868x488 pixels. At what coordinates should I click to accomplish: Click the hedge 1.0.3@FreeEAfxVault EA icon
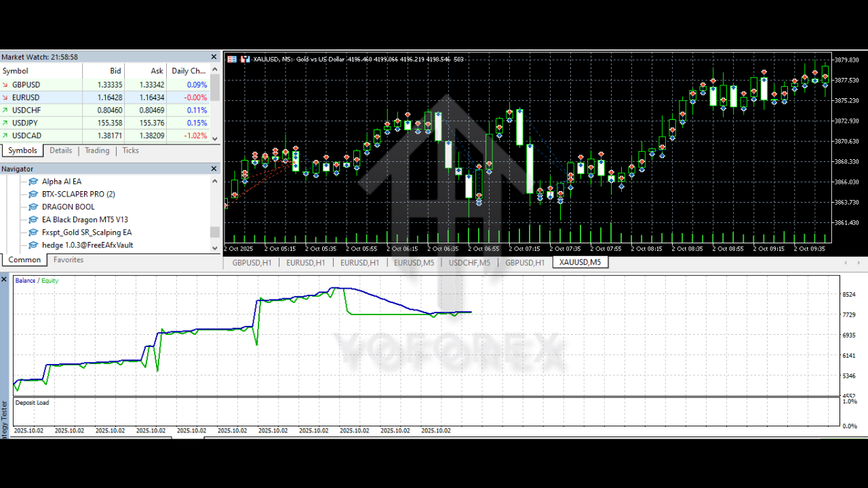pos(33,245)
